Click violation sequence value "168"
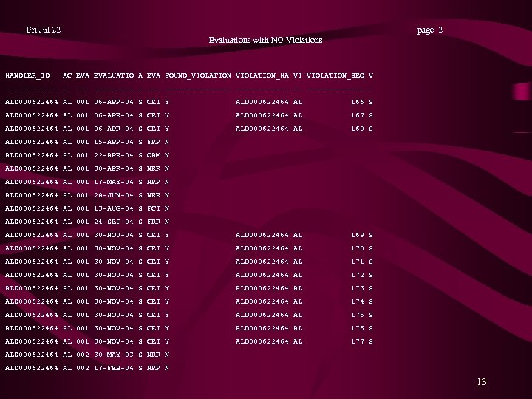Image resolution: width=532 pixels, height=399 pixels. 358,129
